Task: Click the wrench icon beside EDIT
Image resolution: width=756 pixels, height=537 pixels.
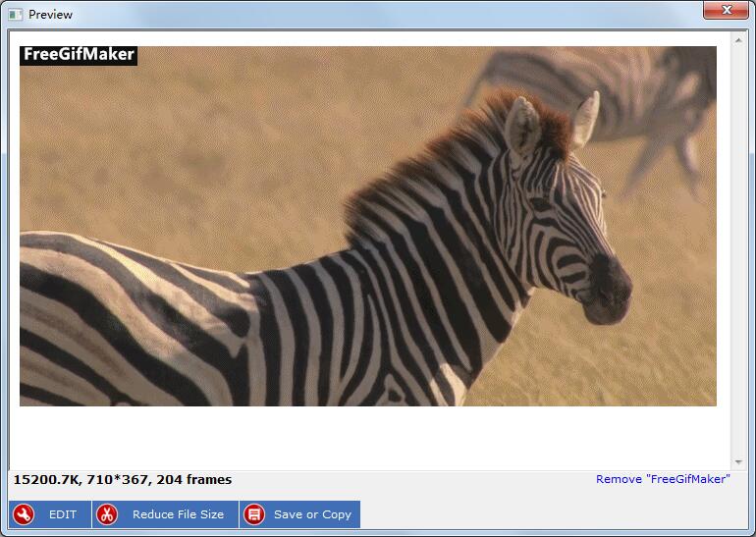Action: click(x=24, y=514)
